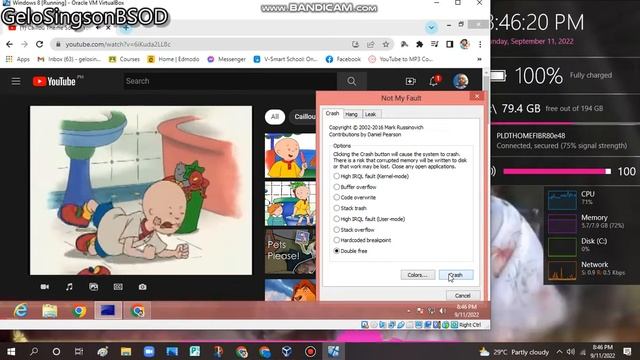Click the share page icon in address bar
Screen dimensions: 640x360
click(x=371, y=44)
